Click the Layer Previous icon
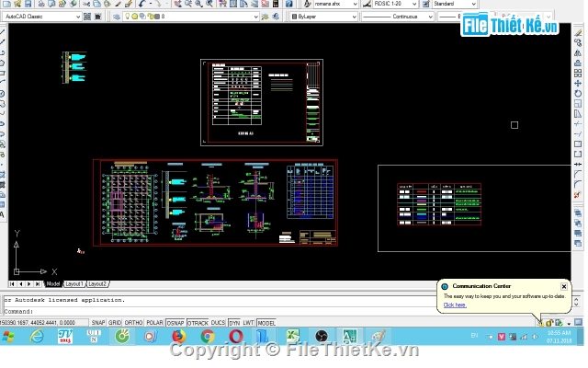The width and height of the screenshot is (588, 368). click(x=276, y=17)
